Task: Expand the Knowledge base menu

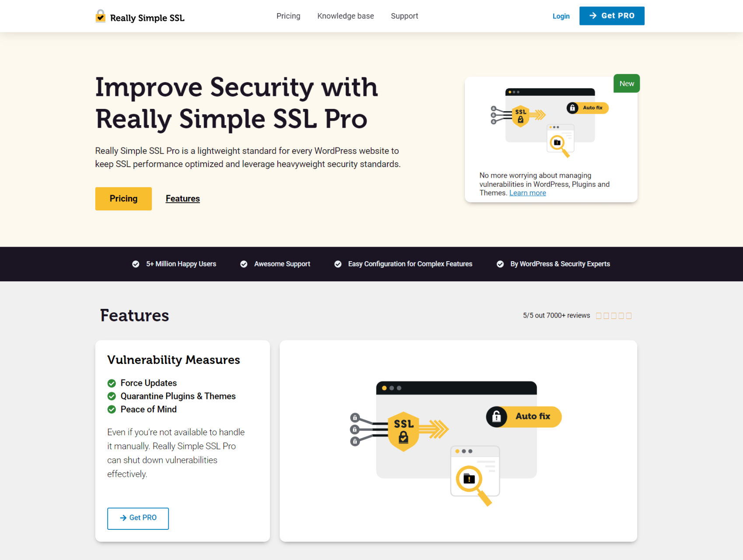Action: tap(345, 16)
